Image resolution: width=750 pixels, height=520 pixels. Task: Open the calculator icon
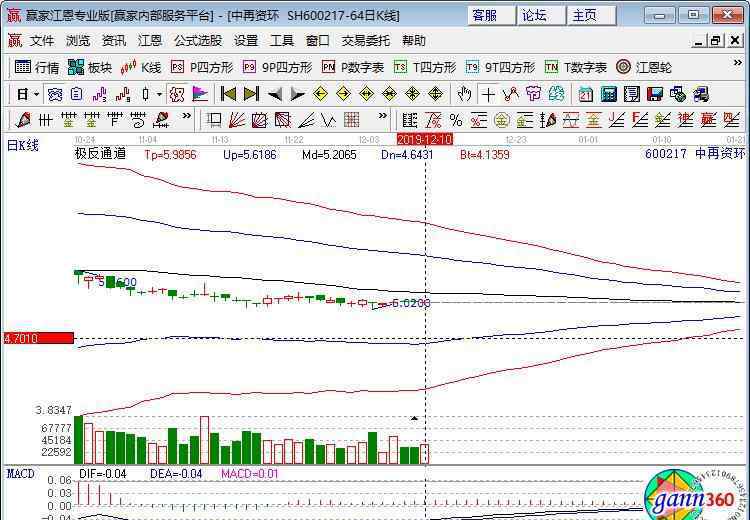[608, 94]
